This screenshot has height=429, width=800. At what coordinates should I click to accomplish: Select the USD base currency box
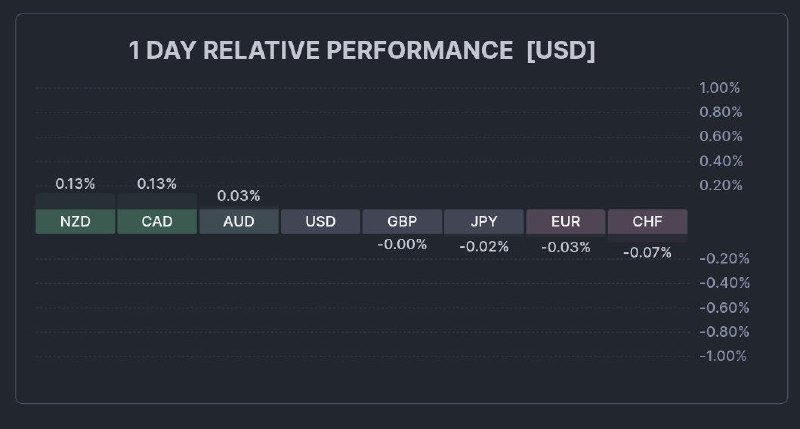tap(320, 221)
